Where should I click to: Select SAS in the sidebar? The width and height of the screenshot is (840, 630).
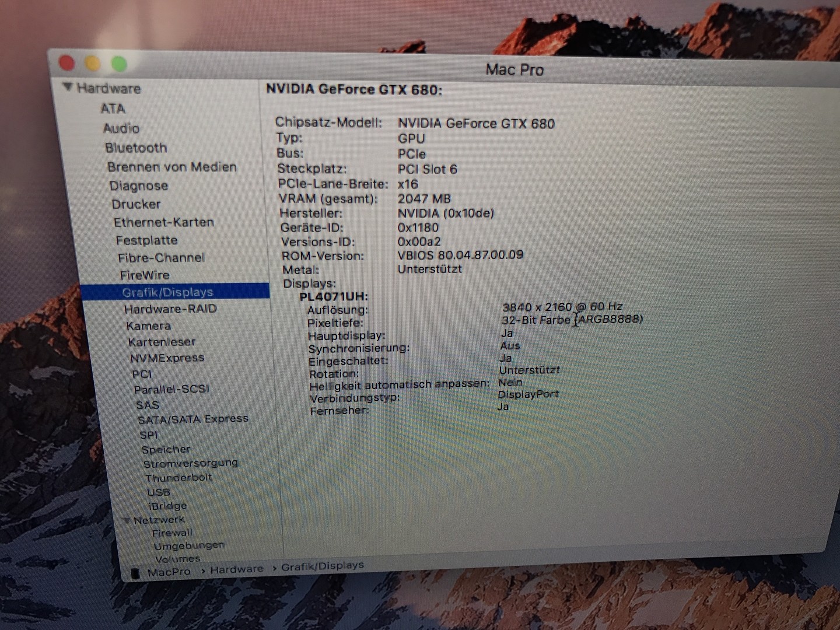148,405
